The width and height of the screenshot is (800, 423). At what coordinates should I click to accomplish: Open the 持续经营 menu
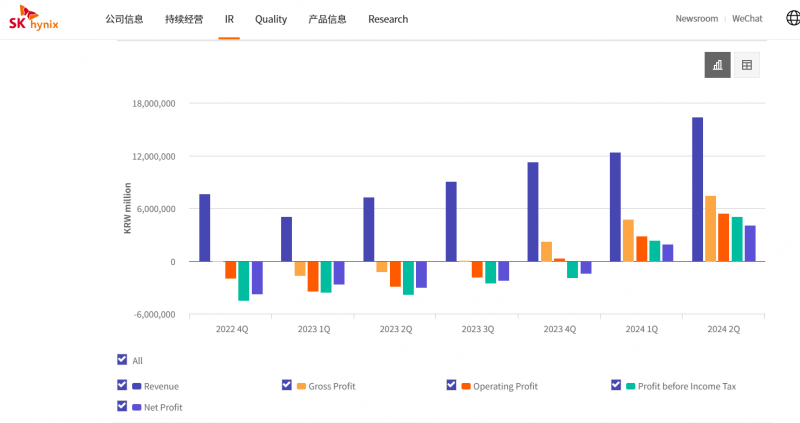click(184, 19)
